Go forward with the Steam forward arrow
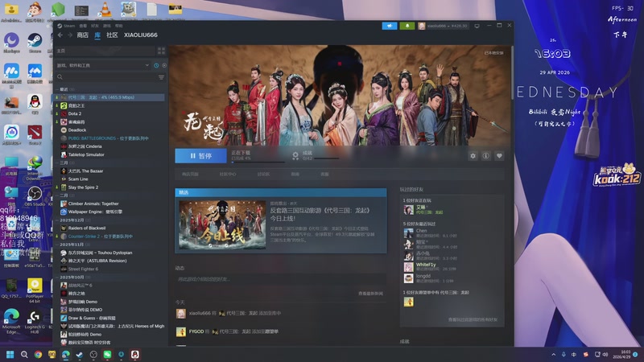The height and width of the screenshot is (362, 644). (70, 35)
